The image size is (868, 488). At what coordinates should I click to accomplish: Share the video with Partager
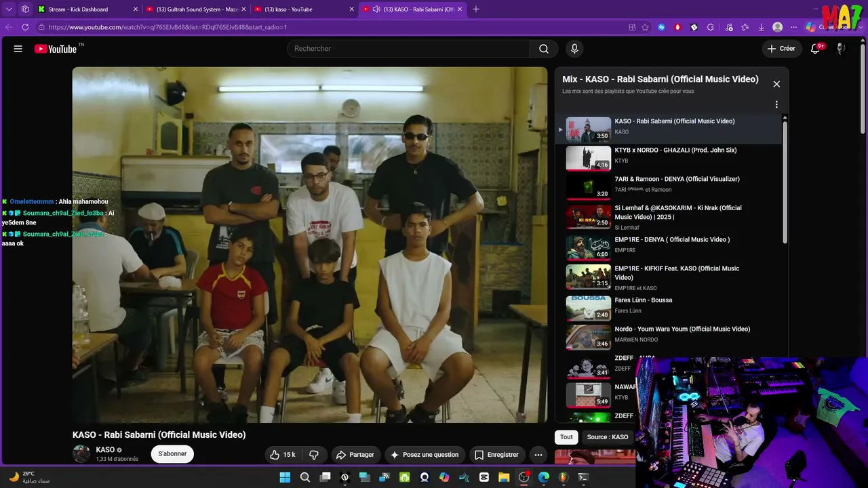[x=355, y=455]
